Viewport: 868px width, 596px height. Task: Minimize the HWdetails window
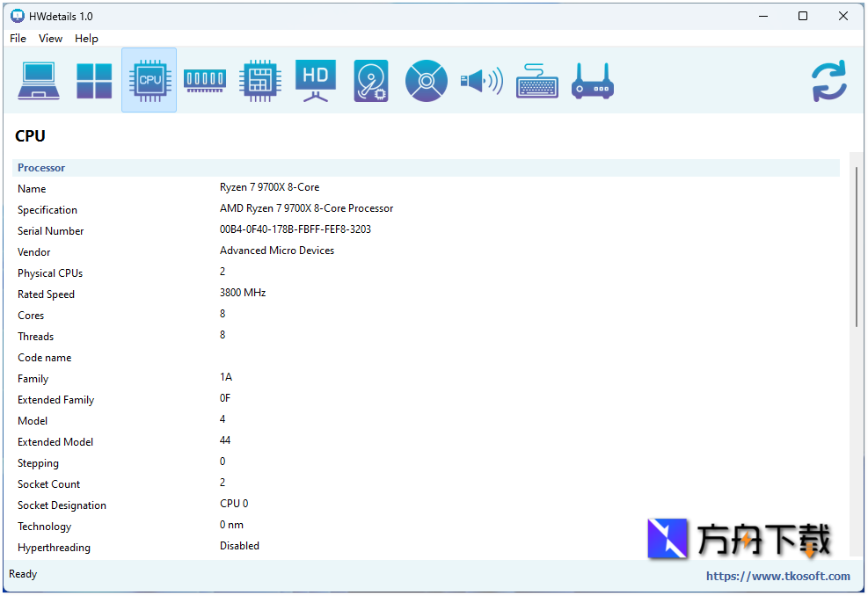[x=763, y=16]
